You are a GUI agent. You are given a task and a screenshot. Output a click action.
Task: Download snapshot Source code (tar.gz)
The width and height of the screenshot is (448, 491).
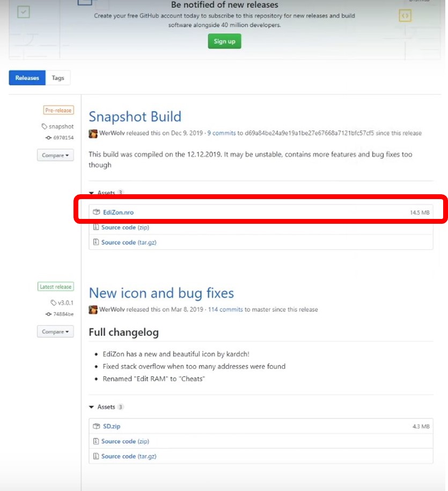(x=129, y=243)
